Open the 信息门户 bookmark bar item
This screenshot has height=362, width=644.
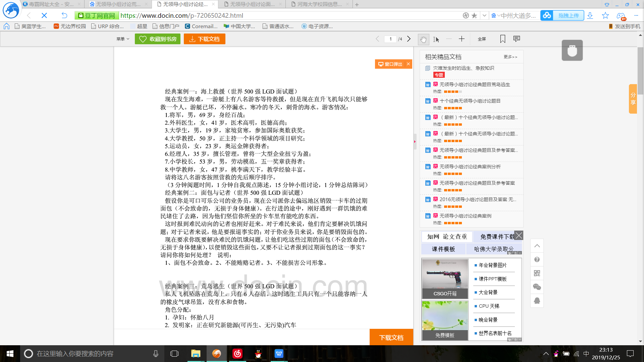pos(166,26)
